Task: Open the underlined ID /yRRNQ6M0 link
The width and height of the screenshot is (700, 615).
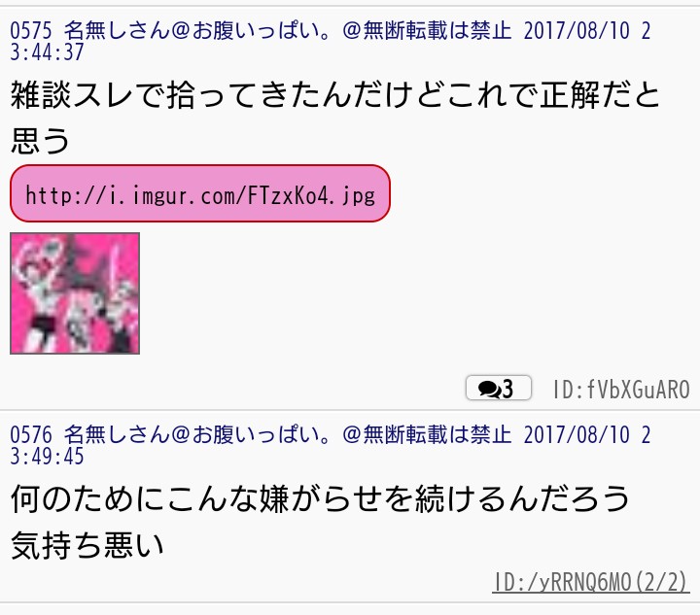Action: (x=591, y=582)
